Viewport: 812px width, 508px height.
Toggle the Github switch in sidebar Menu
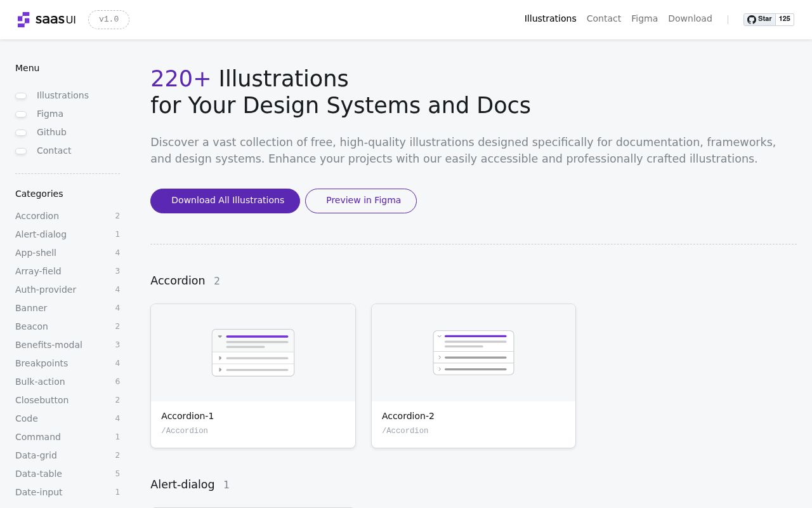click(x=21, y=133)
